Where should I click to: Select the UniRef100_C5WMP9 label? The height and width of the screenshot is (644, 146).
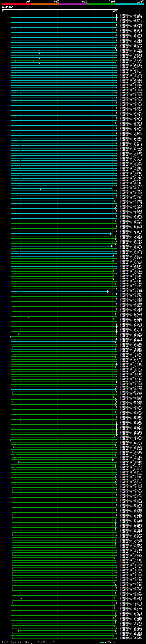pyautogui.click(x=131, y=27)
